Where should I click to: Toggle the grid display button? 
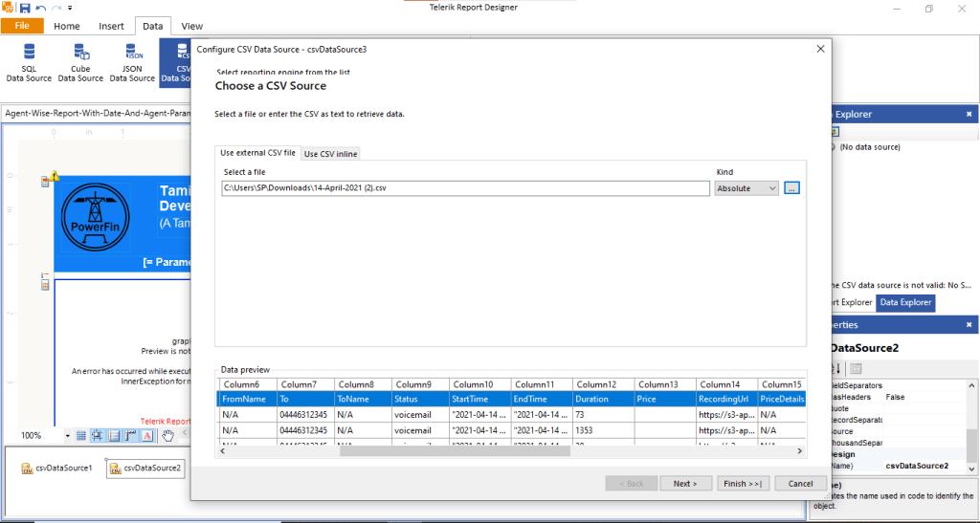click(x=82, y=436)
